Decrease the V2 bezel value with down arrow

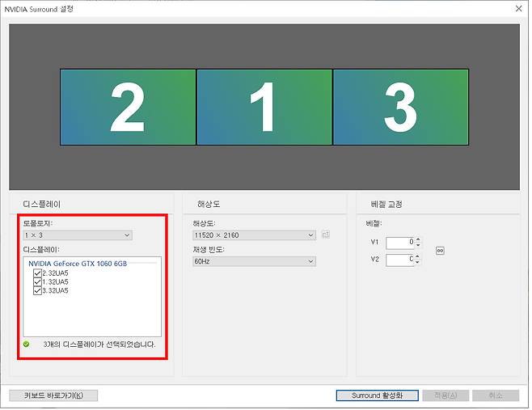418,263
